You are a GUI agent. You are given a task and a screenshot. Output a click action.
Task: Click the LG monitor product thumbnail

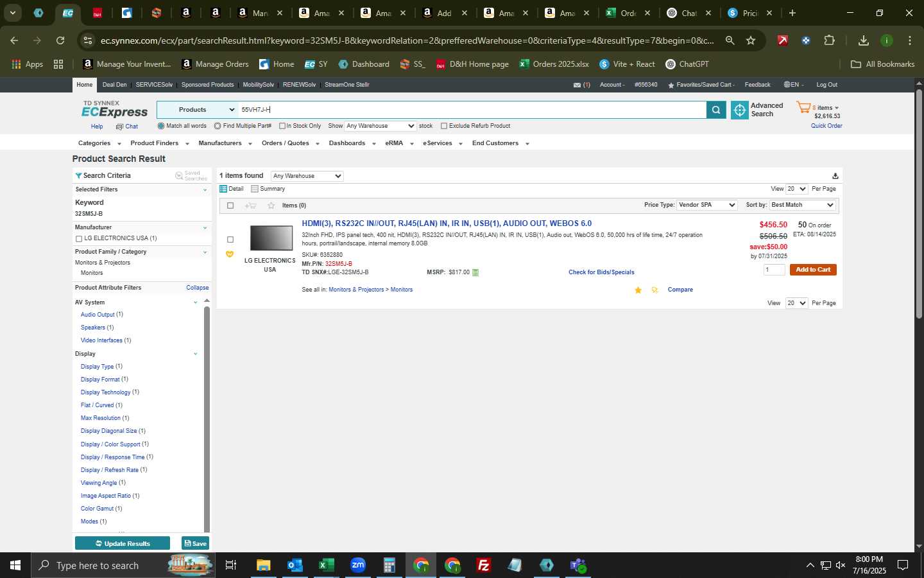point(271,238)
